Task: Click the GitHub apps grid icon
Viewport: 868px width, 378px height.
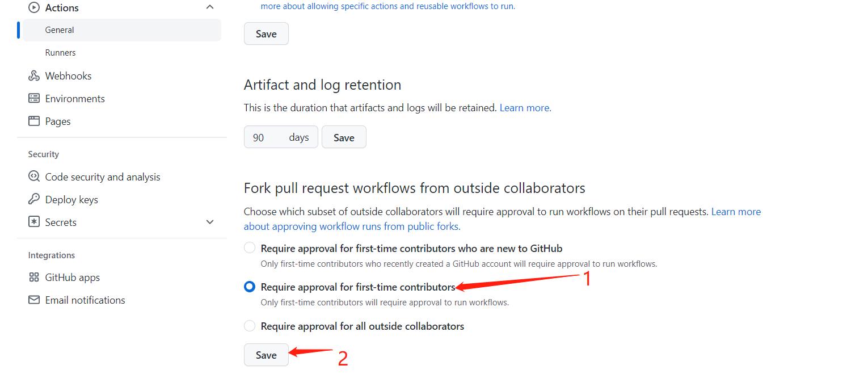Action: pyautogui.click(x=34, y=278)
